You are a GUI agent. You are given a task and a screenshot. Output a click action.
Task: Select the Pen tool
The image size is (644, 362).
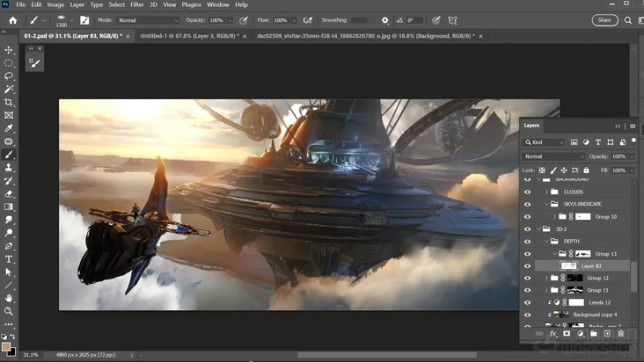[x=9, y=246]
